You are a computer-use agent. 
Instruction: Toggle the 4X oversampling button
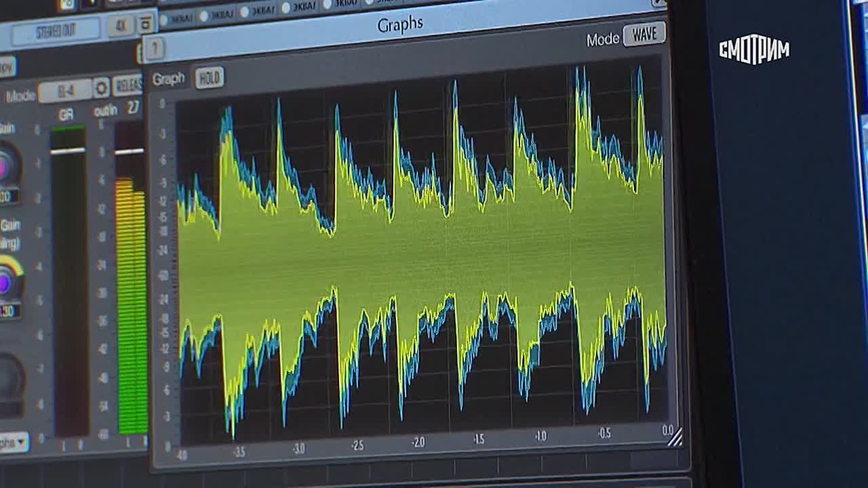click(x=121, y=27)
